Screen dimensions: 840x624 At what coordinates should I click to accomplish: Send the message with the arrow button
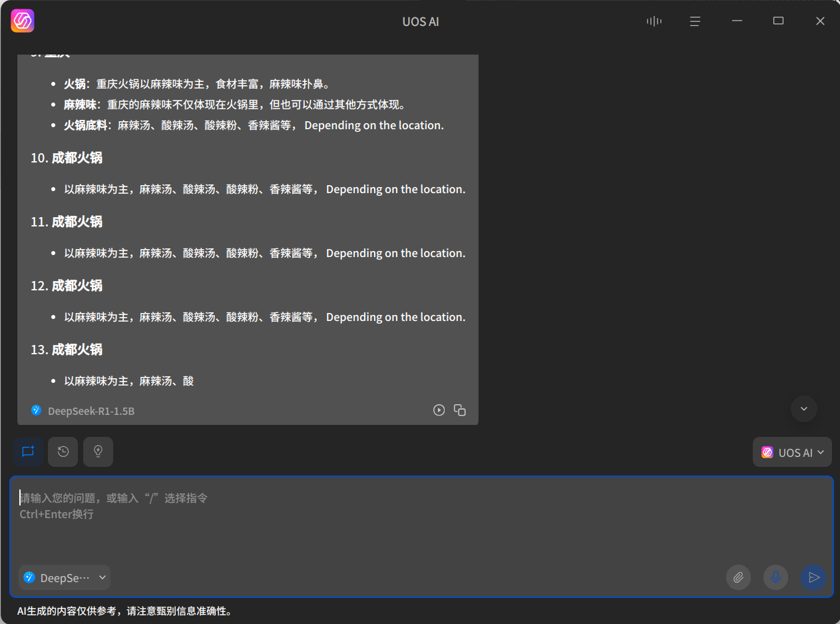coord(813,577)
